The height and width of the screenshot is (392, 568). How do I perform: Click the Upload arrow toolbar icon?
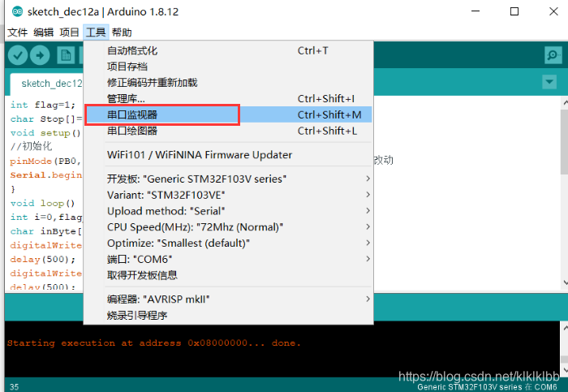tap(40, 55)
